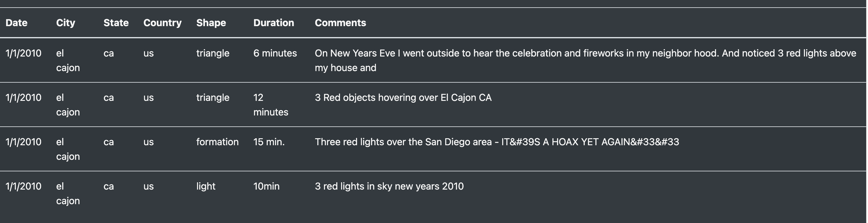Click the State column header

pyautogui.click(x=116, y=22)
